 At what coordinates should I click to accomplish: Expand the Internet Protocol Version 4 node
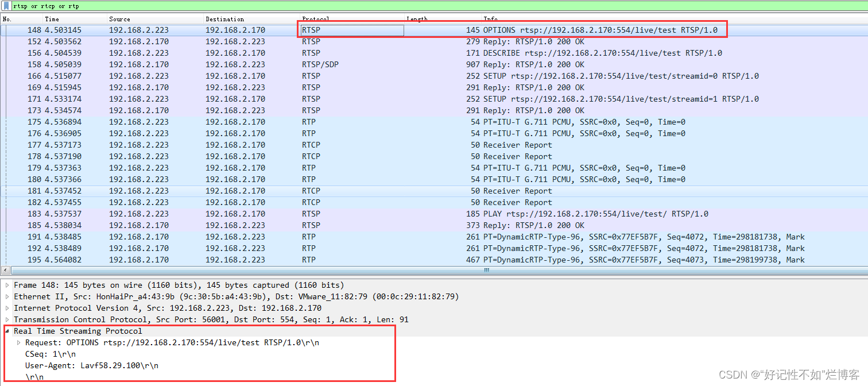(x=7, y=308)
